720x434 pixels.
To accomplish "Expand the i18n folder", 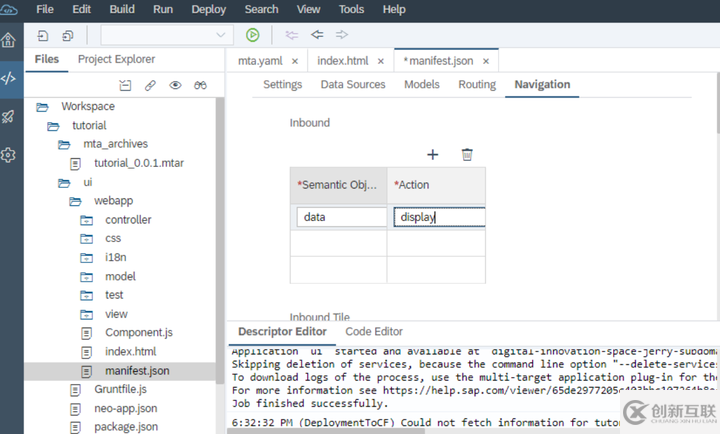I will pyautogui.click(x=86, y=258).
